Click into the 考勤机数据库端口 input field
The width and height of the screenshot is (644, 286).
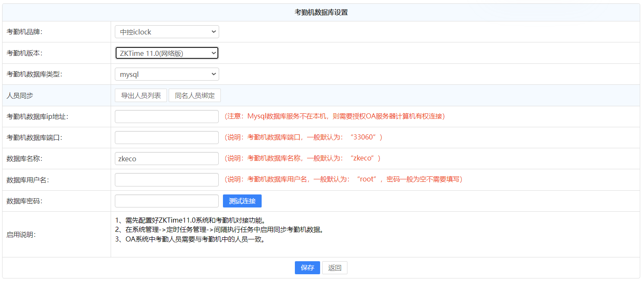coord(167,137)
